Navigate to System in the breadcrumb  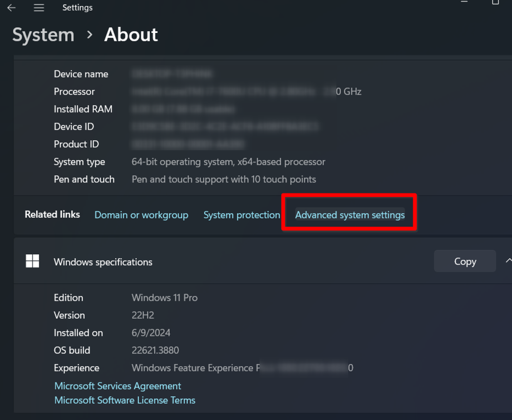tap(43, 35)
